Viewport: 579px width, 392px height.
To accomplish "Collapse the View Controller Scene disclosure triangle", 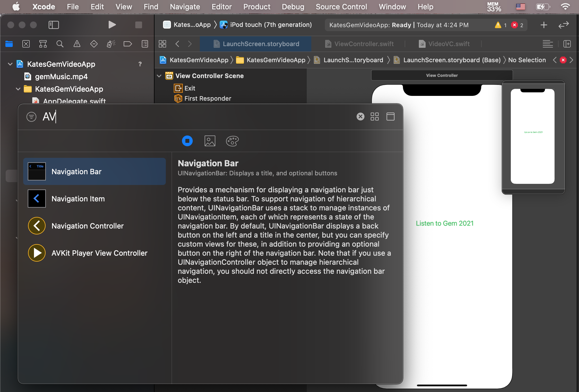I will [x=159, y=76].
